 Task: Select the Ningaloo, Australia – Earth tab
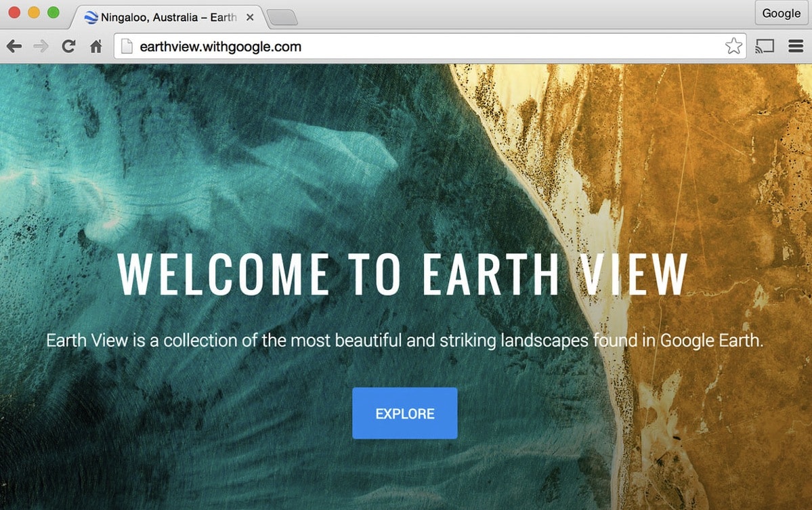click(x=169, y=18)
